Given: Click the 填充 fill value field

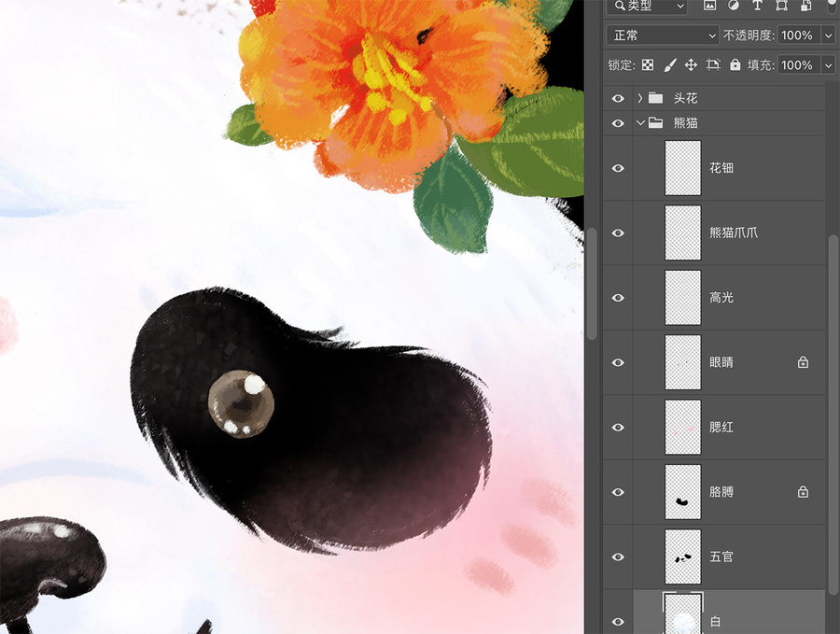Looking at the screenshot, I should pos(800,65).
